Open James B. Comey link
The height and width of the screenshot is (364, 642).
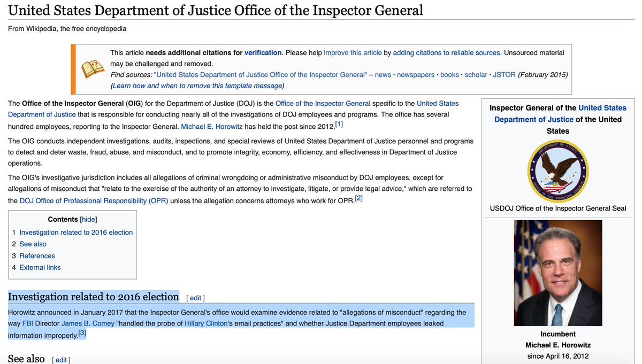coord(88,323)
